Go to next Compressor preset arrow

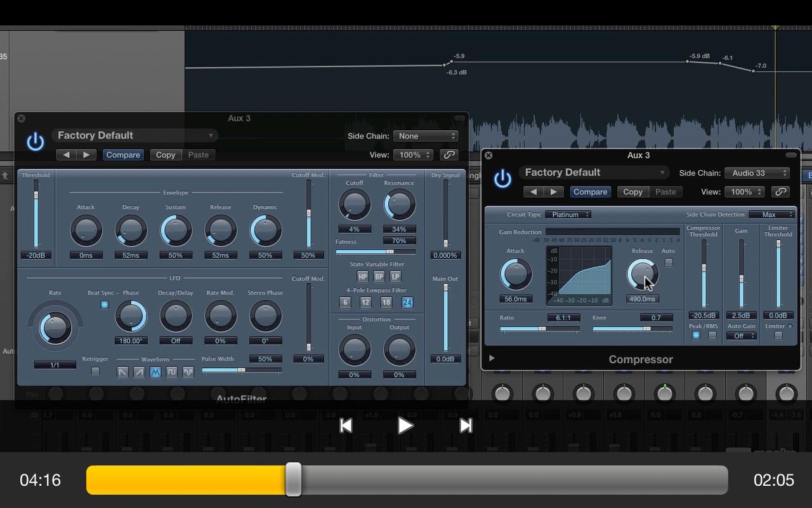(x=554, y=192)
